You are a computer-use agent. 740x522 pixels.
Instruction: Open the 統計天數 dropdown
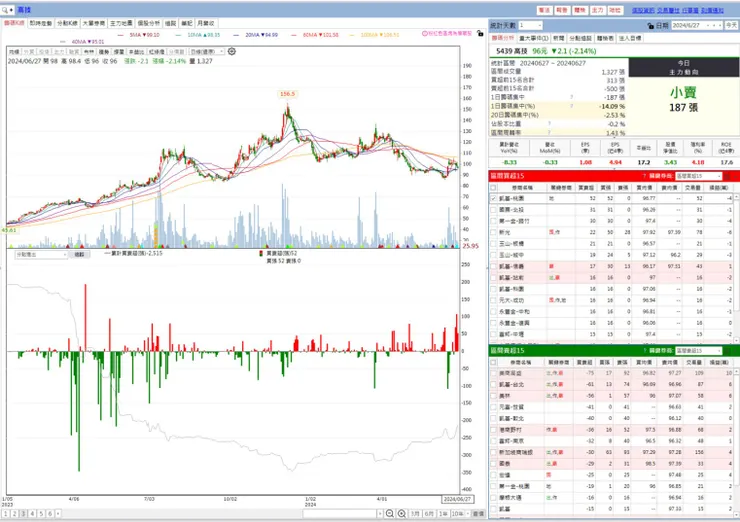tap(530, 25)
